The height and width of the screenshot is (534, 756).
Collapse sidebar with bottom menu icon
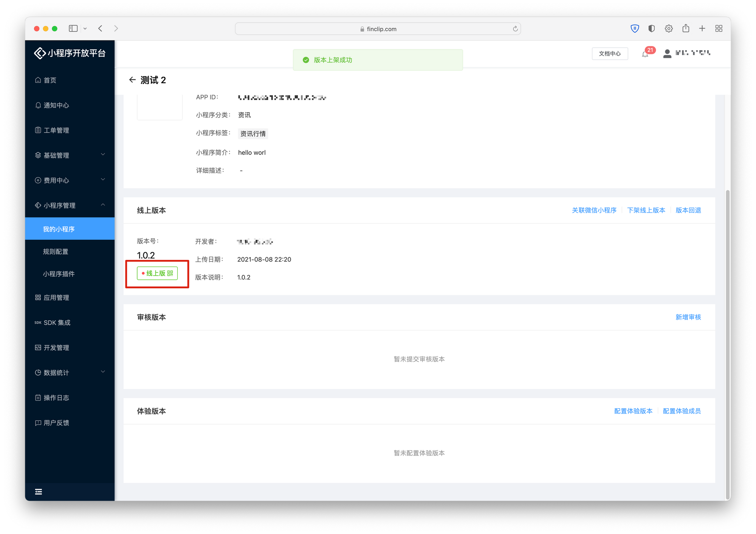[39, 491]
